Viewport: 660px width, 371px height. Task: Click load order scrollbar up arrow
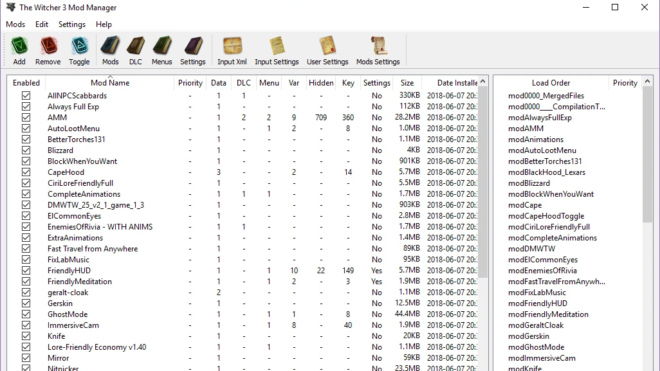(647, 81)
